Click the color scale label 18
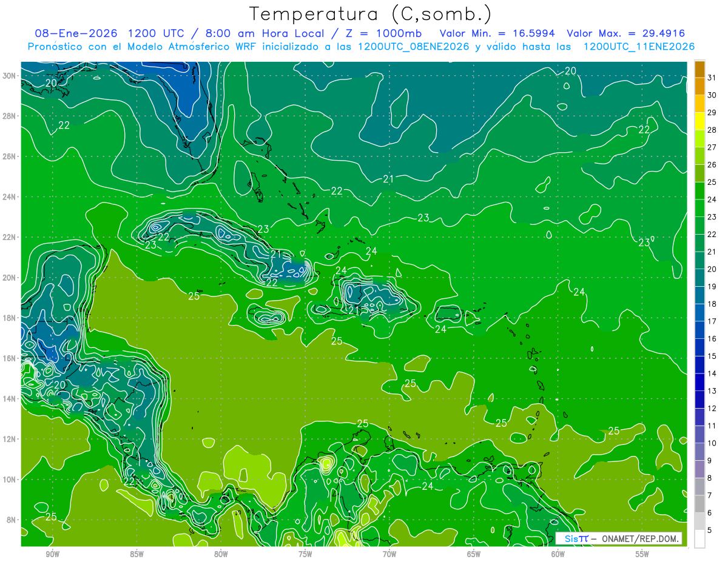This screenshot has height=562, width=728. click(x=712, y=304)
